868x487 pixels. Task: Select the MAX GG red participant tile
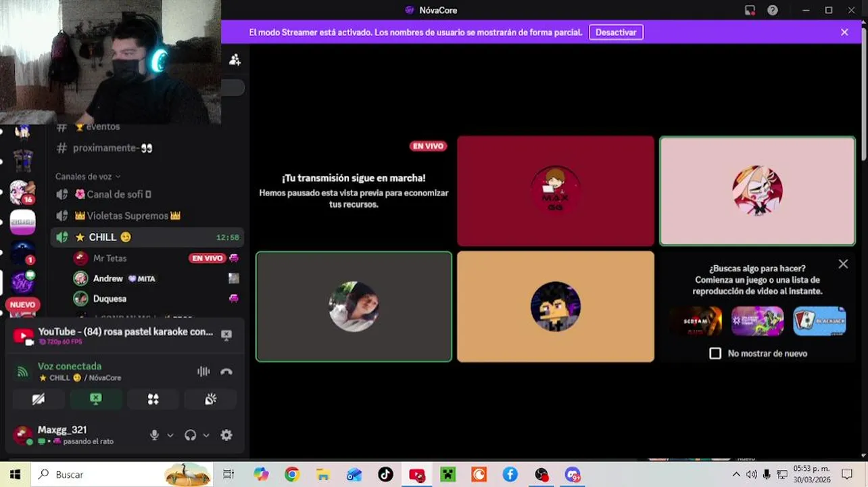pyautogui.click(x=556, y=191)
